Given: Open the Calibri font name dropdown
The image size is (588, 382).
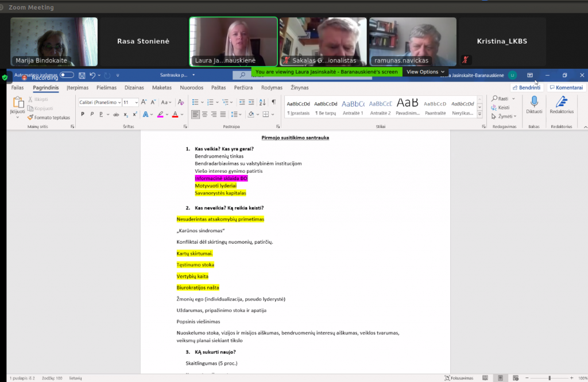Looking at the screenshot, I should pos(100,102).
